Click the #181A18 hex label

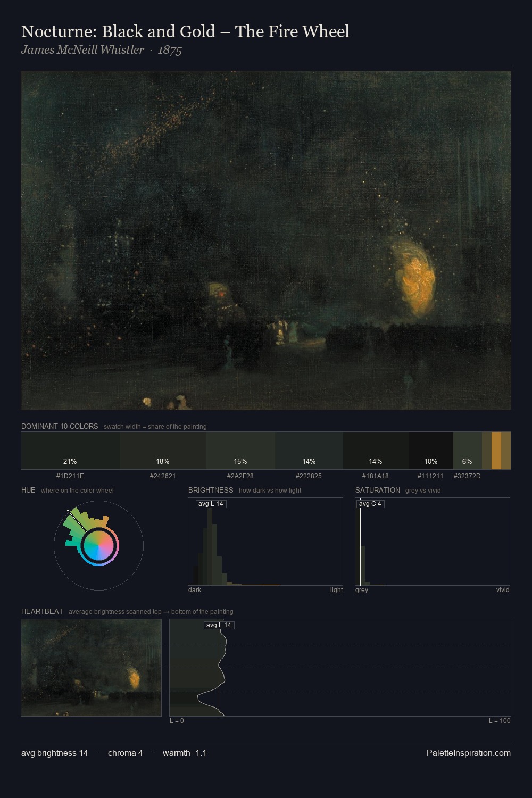coord(376,476)
